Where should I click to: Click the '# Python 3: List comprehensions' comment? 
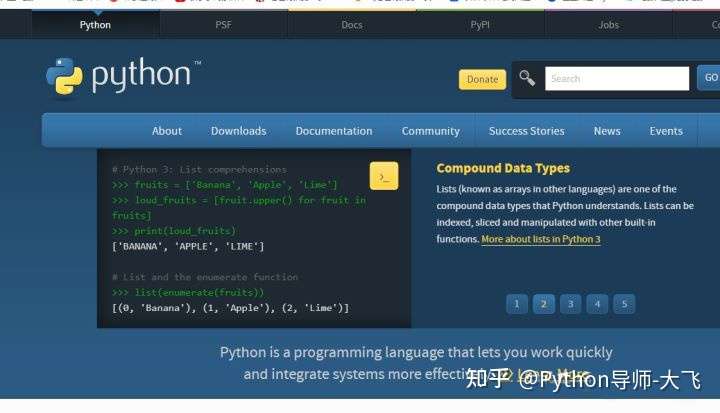tap(199, 170)
